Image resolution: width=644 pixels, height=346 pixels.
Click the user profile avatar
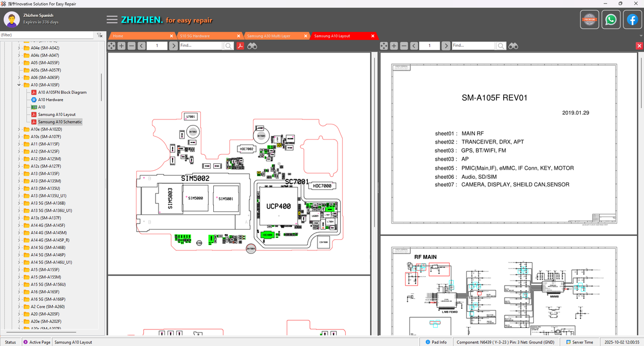[x=12, y=20]
